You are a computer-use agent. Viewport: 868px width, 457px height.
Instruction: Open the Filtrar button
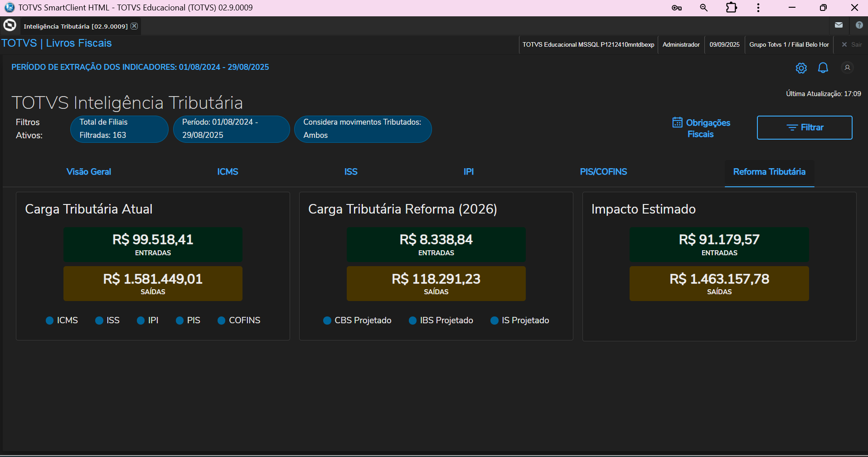(x=805, y=127)
